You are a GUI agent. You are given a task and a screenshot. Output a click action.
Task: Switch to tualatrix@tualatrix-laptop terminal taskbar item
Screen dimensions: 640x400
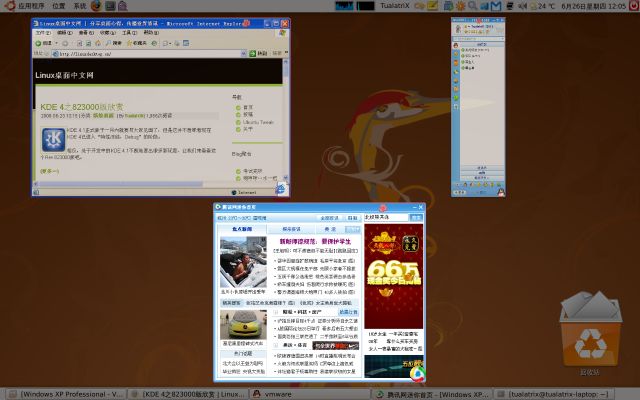(553, 394)
